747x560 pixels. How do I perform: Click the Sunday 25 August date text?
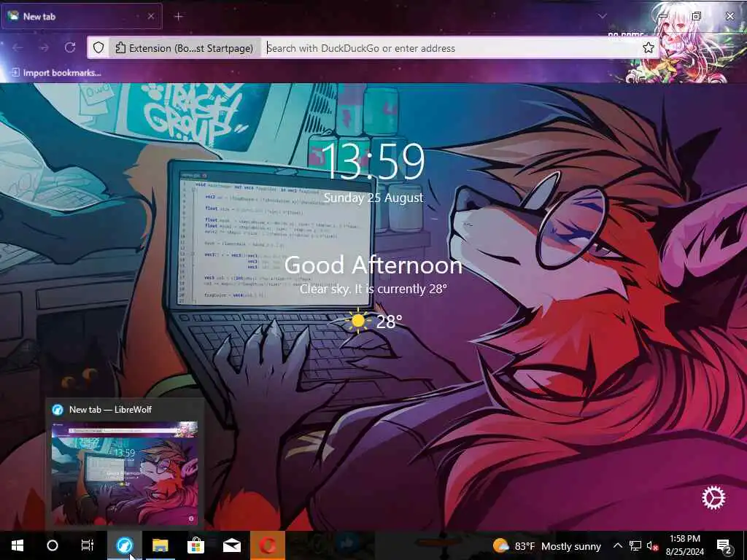pyautogui.click(x=373, y=198)
